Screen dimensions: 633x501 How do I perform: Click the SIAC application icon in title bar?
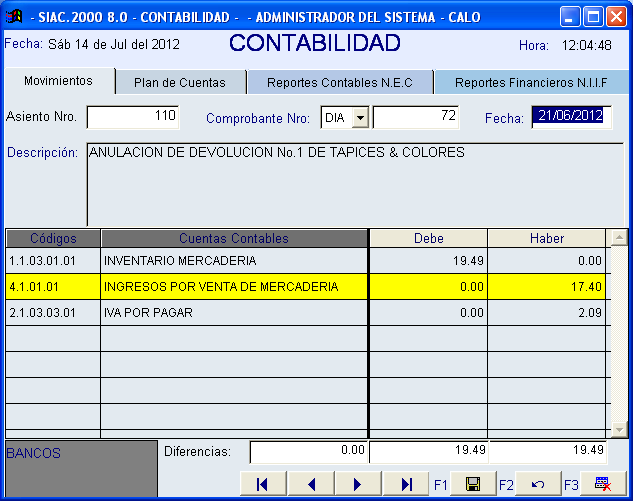[14, 17]
